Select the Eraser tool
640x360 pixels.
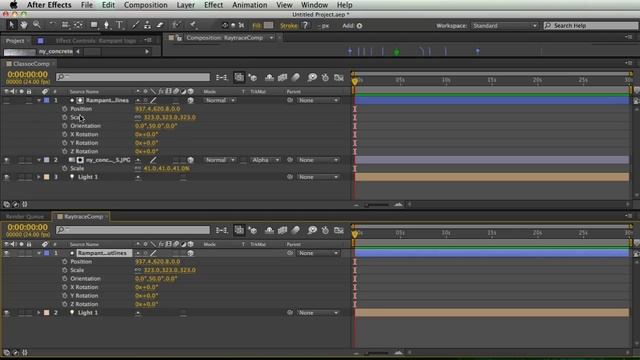tap(160, 25)
